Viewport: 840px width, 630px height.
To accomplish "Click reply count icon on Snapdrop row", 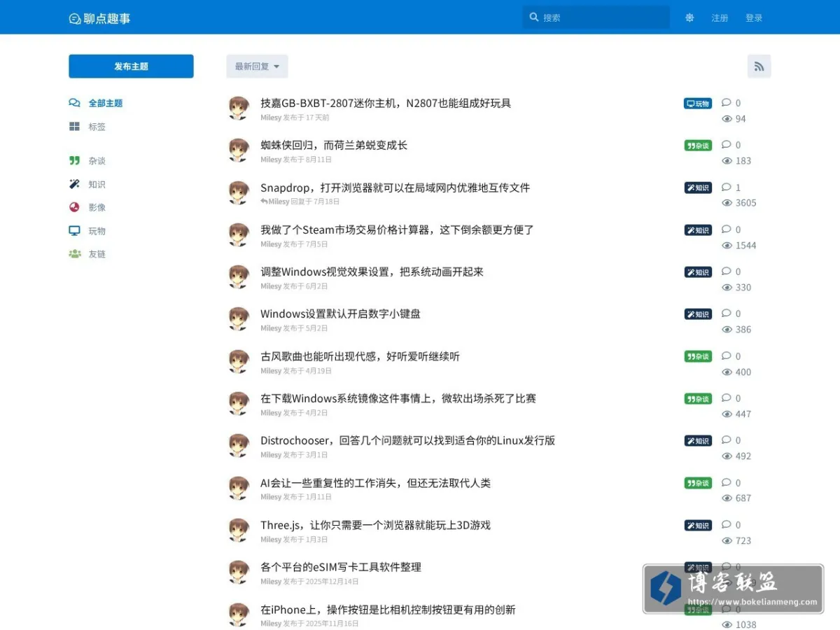I will point(727,187).
